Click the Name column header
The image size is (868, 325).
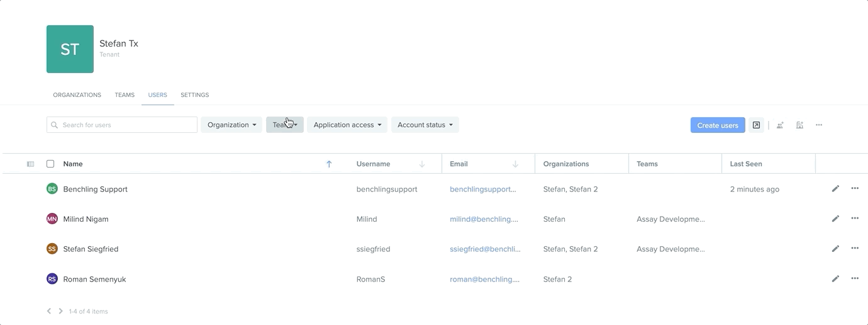pos(73,164)
